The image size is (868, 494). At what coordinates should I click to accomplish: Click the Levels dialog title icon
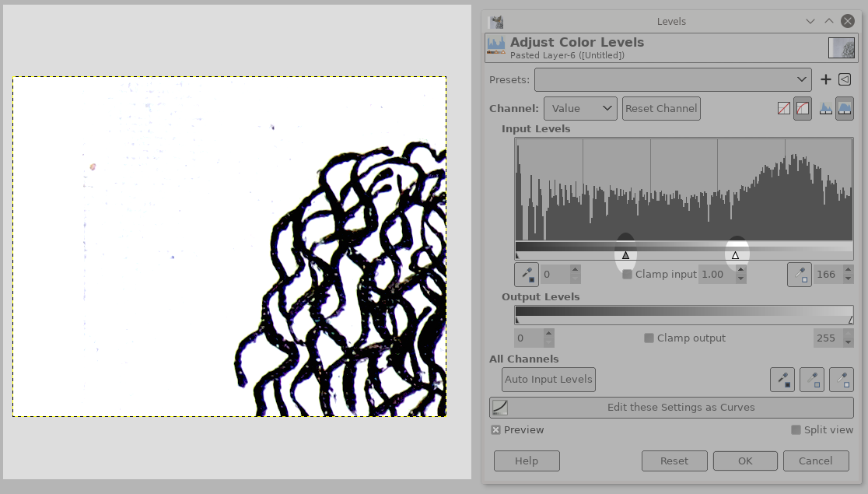tap(496, 22)
